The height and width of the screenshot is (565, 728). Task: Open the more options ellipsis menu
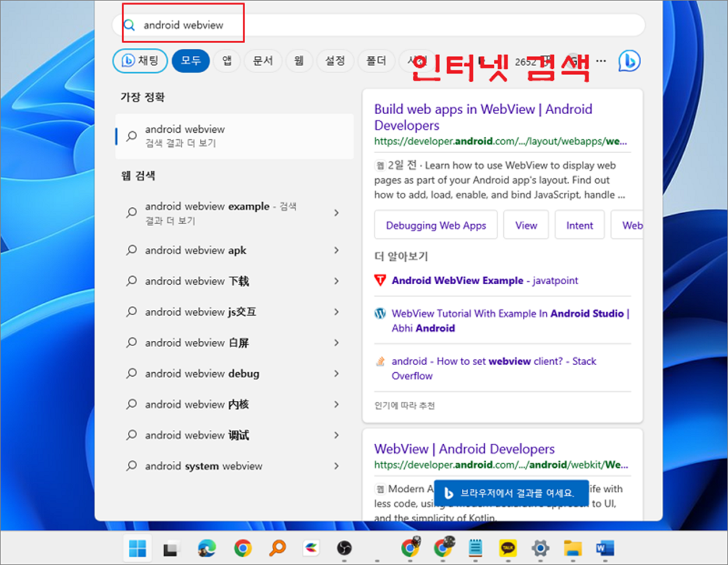tap(601, 61)
